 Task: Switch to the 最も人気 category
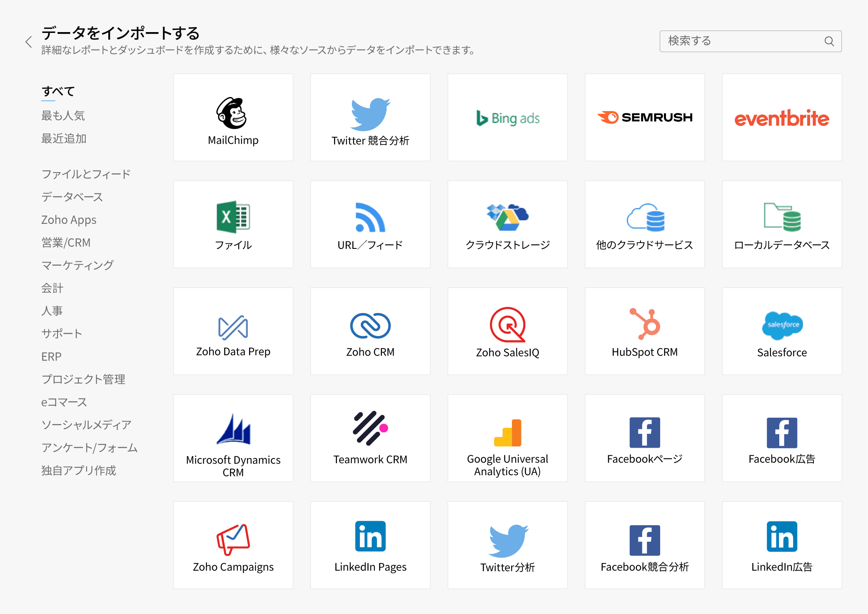coord(63,115)
